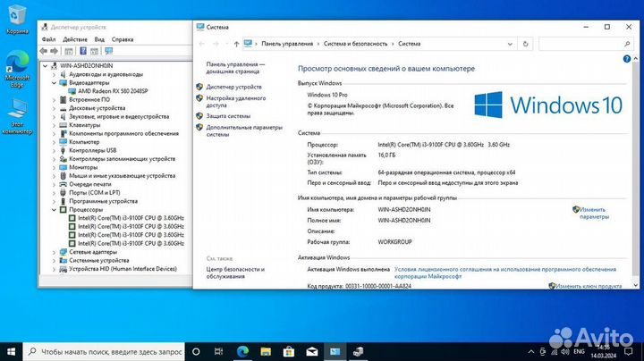
Task: Click the Cortana circle on the taskbar
Action: (196, 351)
